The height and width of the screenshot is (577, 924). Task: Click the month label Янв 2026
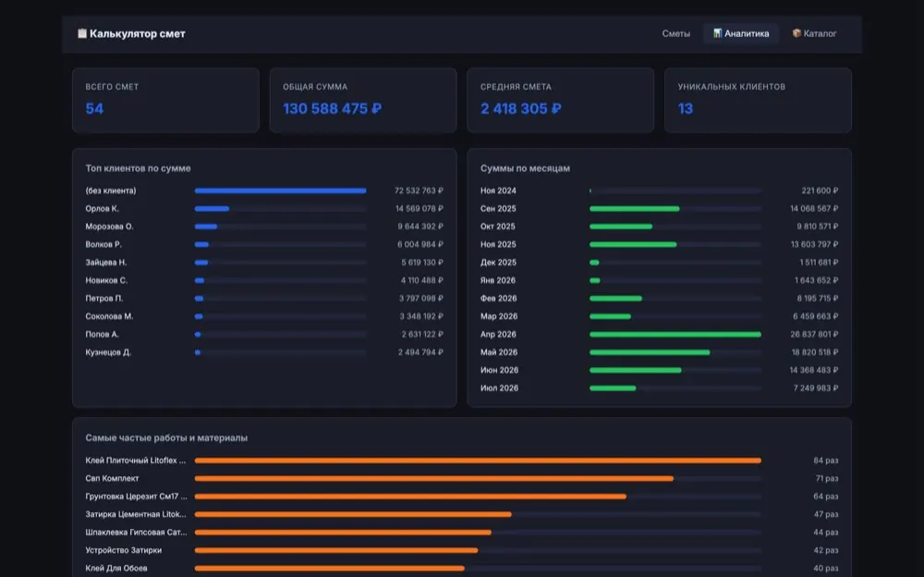pos(498,280)
